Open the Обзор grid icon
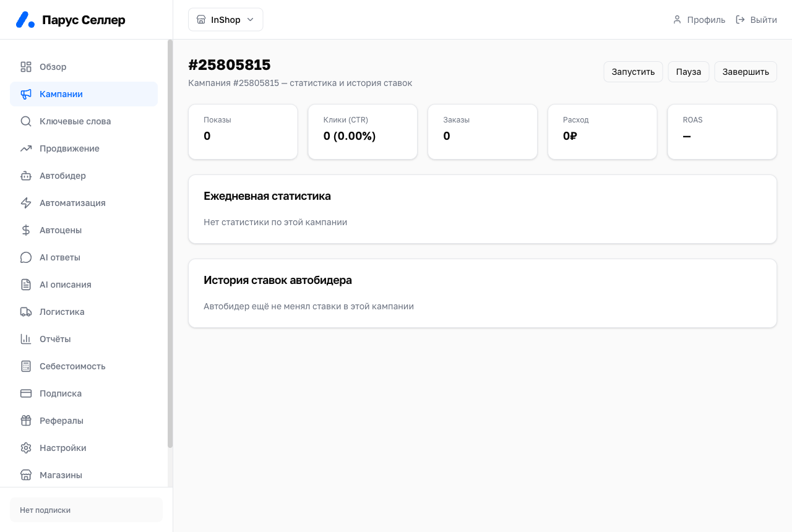The image size is (792, 532). (x=26, y=67)
